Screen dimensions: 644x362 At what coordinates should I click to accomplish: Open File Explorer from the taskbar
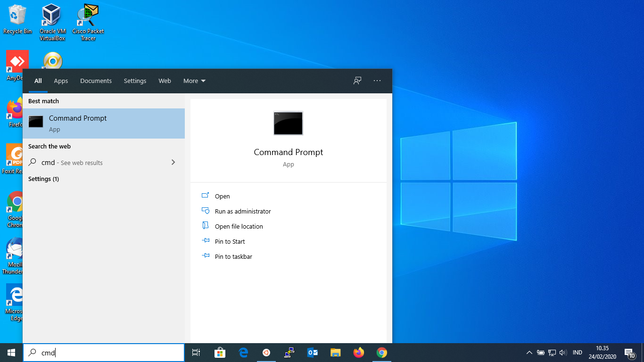(336, 353)
